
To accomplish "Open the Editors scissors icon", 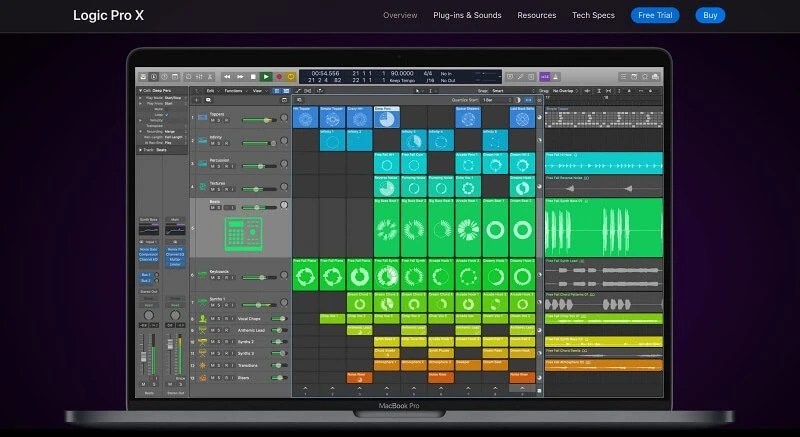I will click(210, 76).
